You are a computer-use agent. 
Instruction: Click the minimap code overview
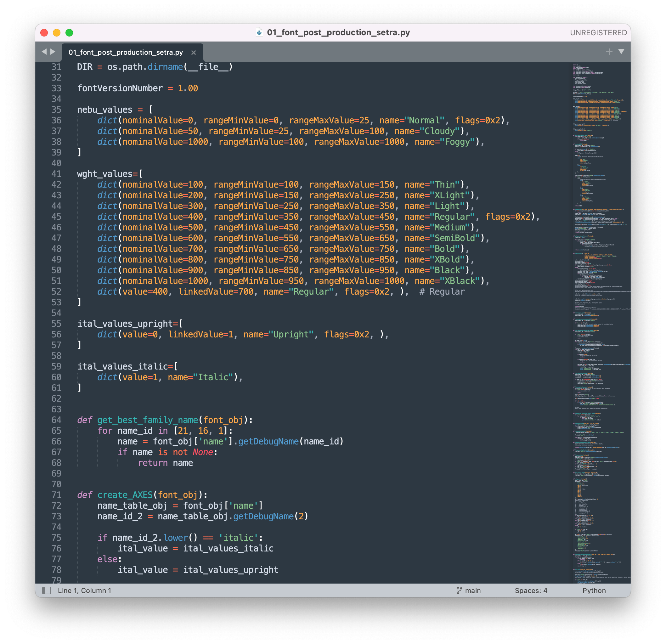pos(600,306)
